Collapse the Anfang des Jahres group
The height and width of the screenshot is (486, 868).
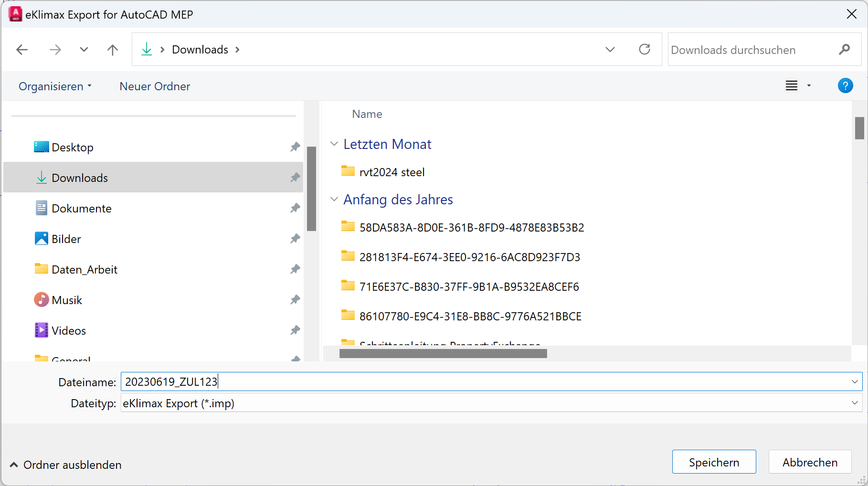tap(334, 199)
